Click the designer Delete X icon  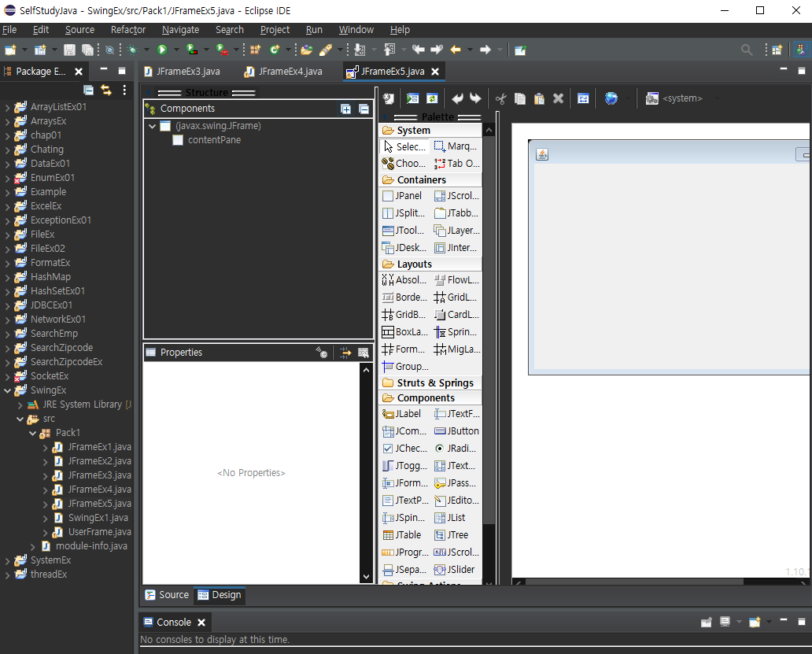558,98
